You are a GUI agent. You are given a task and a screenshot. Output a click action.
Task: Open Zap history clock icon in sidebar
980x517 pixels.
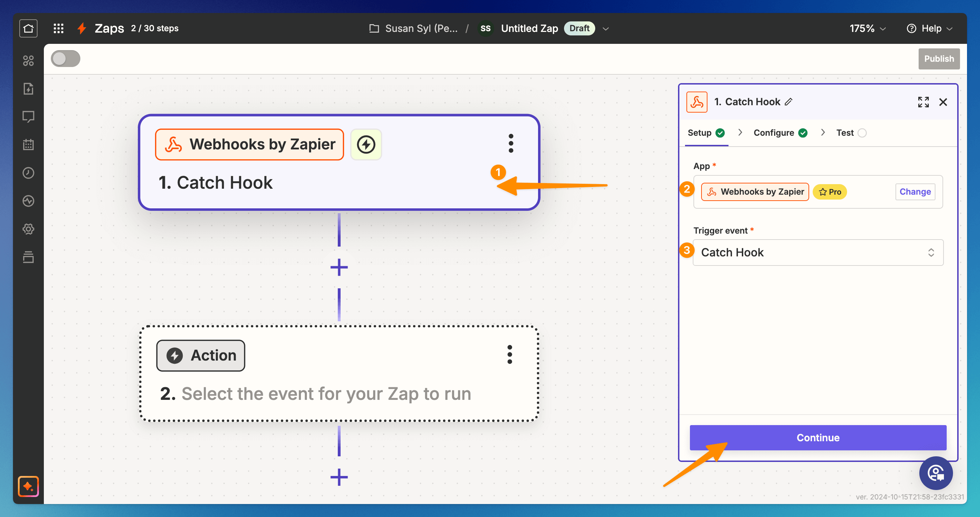pyautogui.click(x=28, y=173)
